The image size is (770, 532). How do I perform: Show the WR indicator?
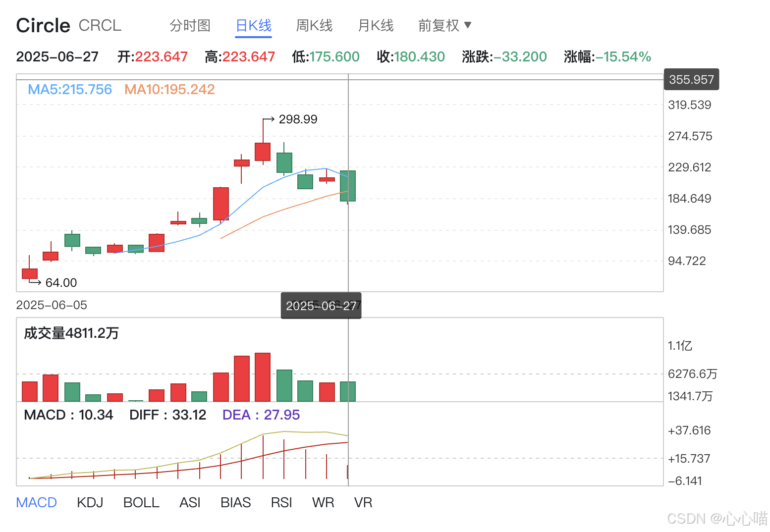pyautogui.click(x=323, y=502)
